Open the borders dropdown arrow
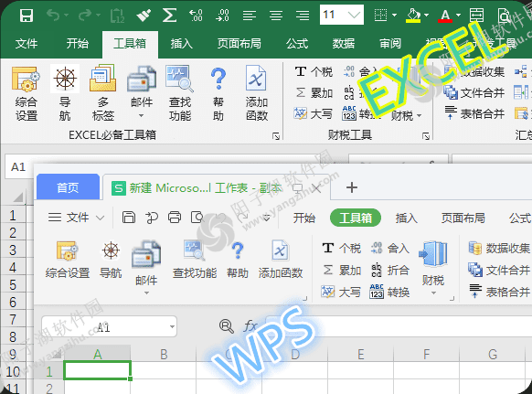Screen dimensions: 532x394 (x=394, y=16)
